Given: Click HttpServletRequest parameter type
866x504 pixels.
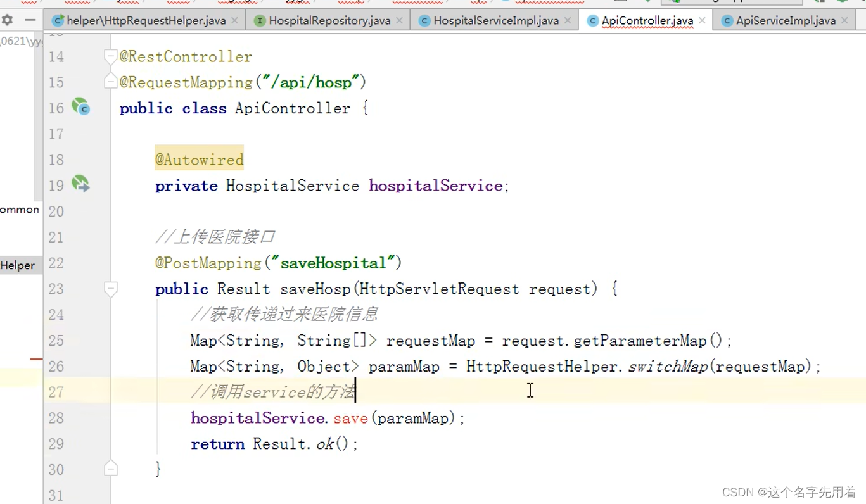Looking at the screenshot, I should tap(439, 289).
